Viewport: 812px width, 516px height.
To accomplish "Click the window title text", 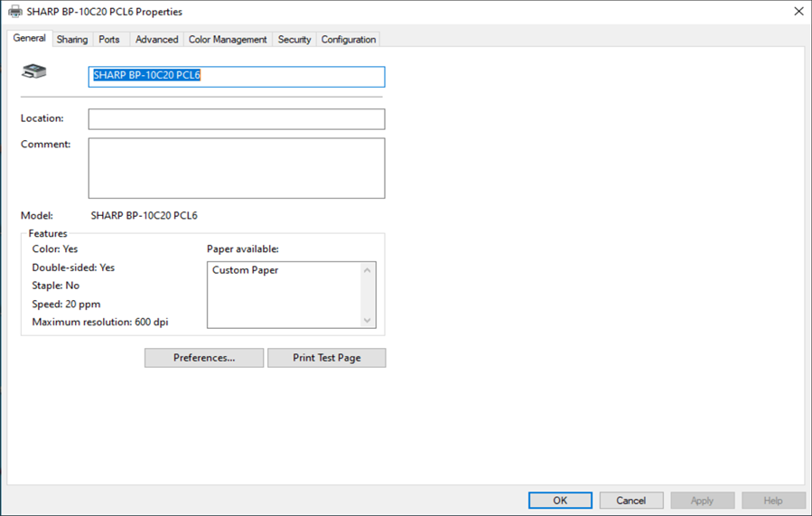I will pyautogui.click(x=105, y=12).
